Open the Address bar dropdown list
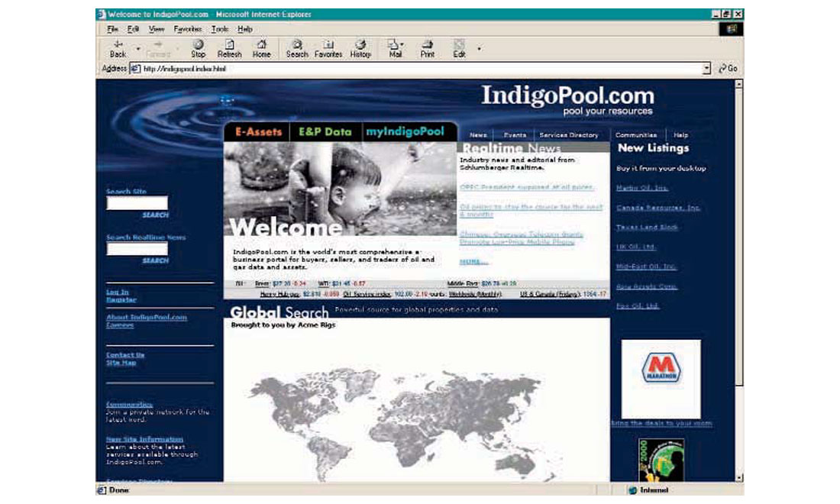840x504 pixels. coord(706,69)
